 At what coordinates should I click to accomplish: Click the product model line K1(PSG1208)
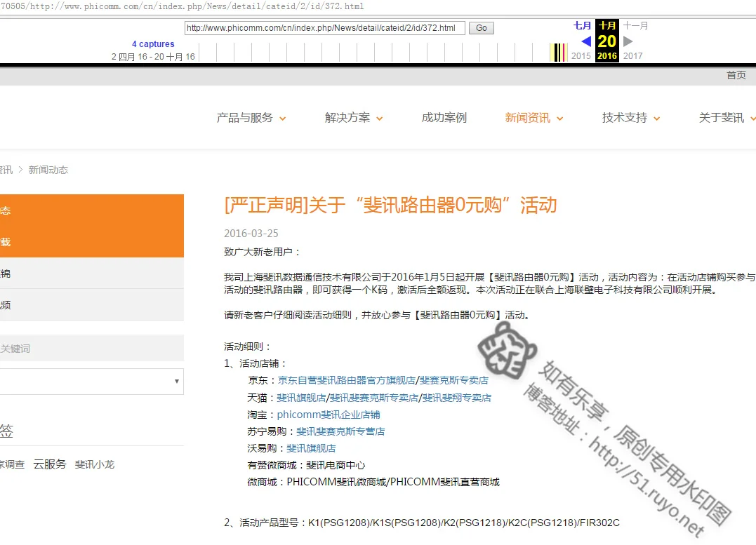(x=422, y=523)
